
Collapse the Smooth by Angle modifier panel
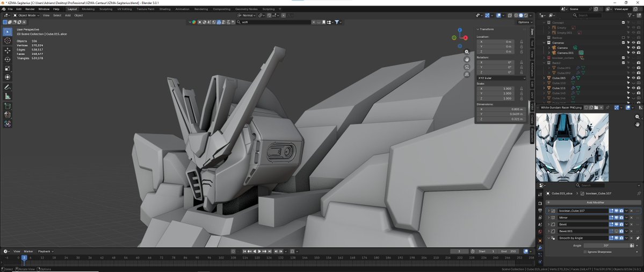548,238
